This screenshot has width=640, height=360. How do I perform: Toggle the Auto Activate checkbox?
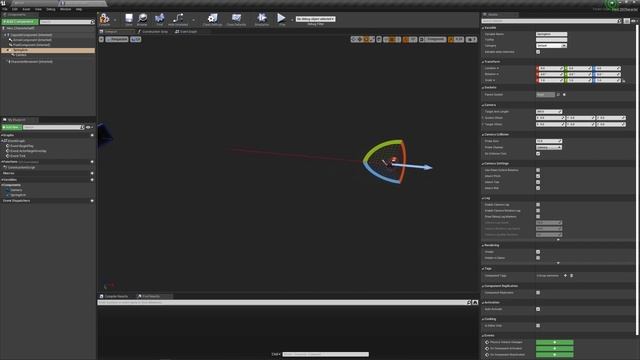(x=538, y=309)
